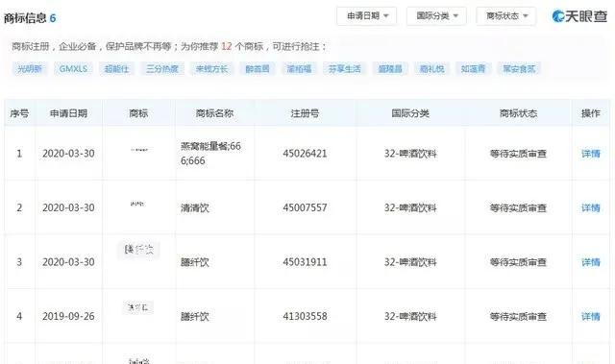
Task: Click the 申请日期 column header
Action: 68,113
